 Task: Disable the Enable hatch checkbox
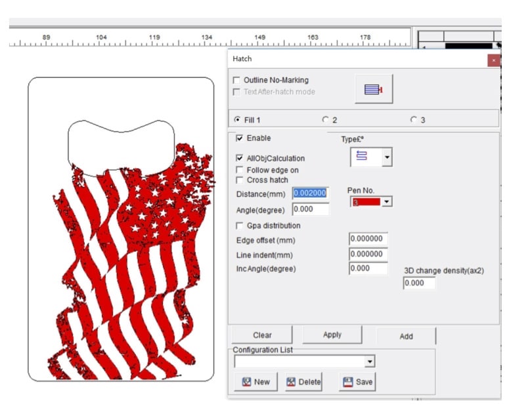tap(240, 138)
